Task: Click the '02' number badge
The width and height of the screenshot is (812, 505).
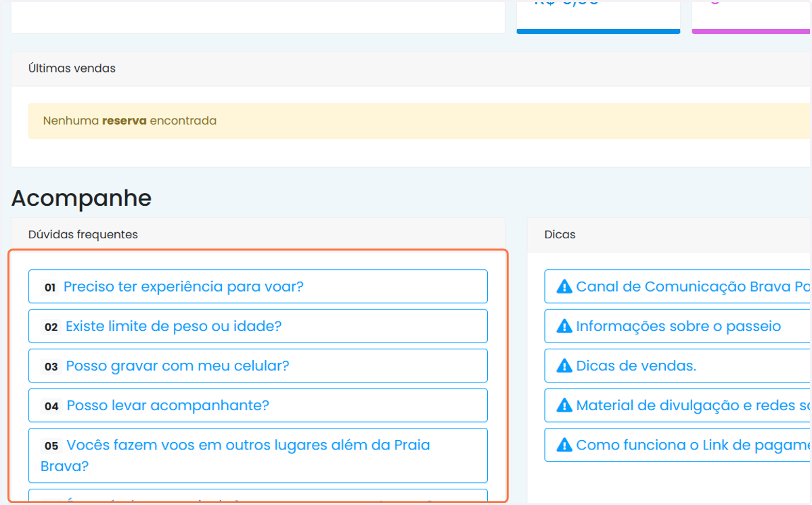Action: click(x=51, y=327)
